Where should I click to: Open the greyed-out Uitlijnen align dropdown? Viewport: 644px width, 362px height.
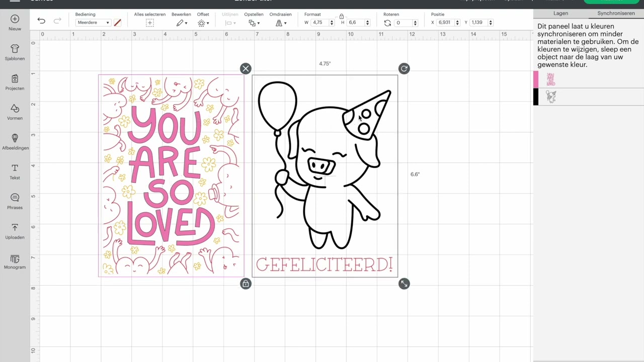tap(230, 23)
